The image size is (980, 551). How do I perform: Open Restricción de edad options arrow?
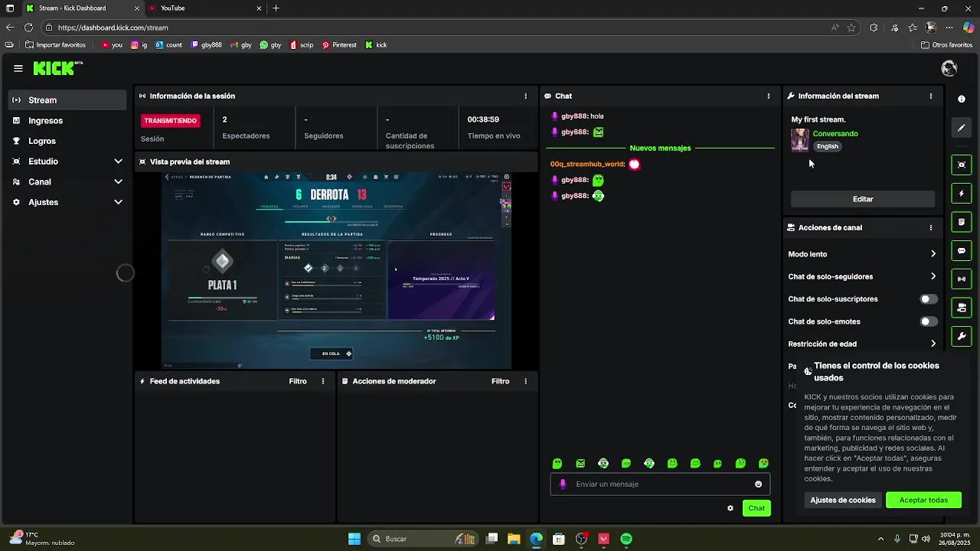pyautogui.click(x=933, y=344)
